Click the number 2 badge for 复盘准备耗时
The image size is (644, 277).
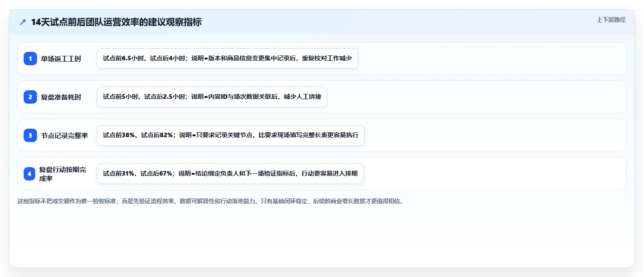pyautogui.click(x=30, y=97)
